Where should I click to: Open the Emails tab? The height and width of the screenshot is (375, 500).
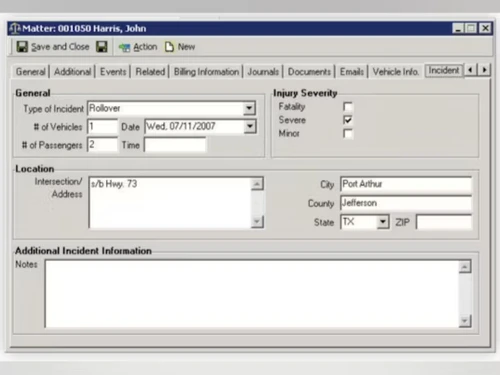351,72
